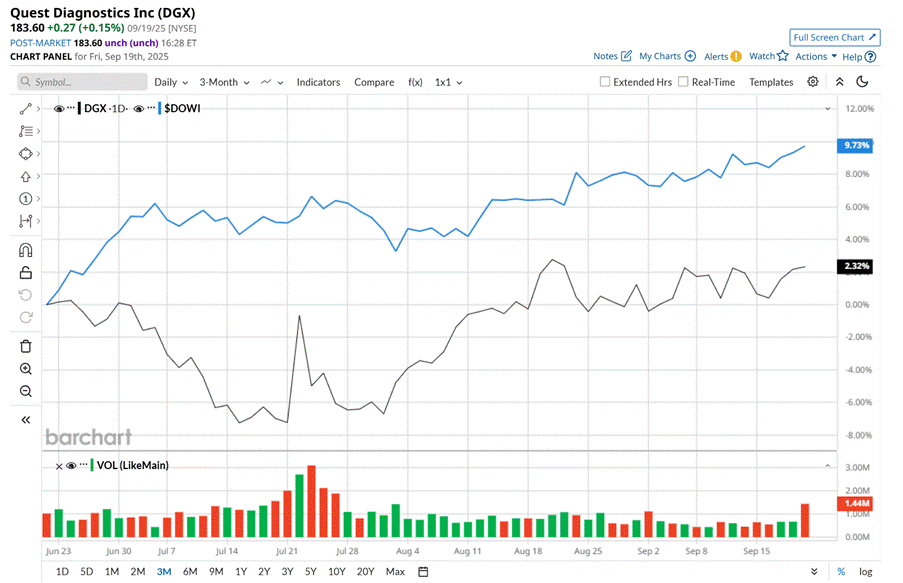Select the 1Y time range
Screen dimensions: 903x583
[x=241, y=571]
